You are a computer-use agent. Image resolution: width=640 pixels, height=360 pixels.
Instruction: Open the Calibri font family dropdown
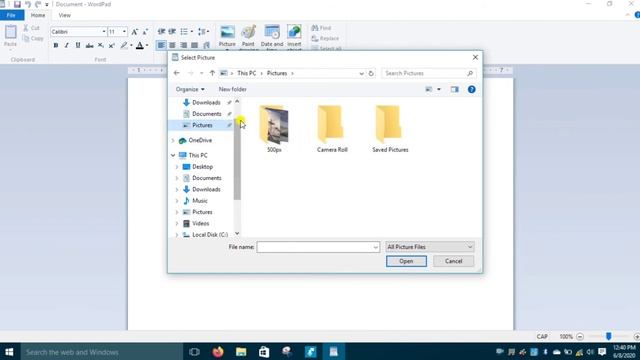pyautogui.click(x=104, y=32)
